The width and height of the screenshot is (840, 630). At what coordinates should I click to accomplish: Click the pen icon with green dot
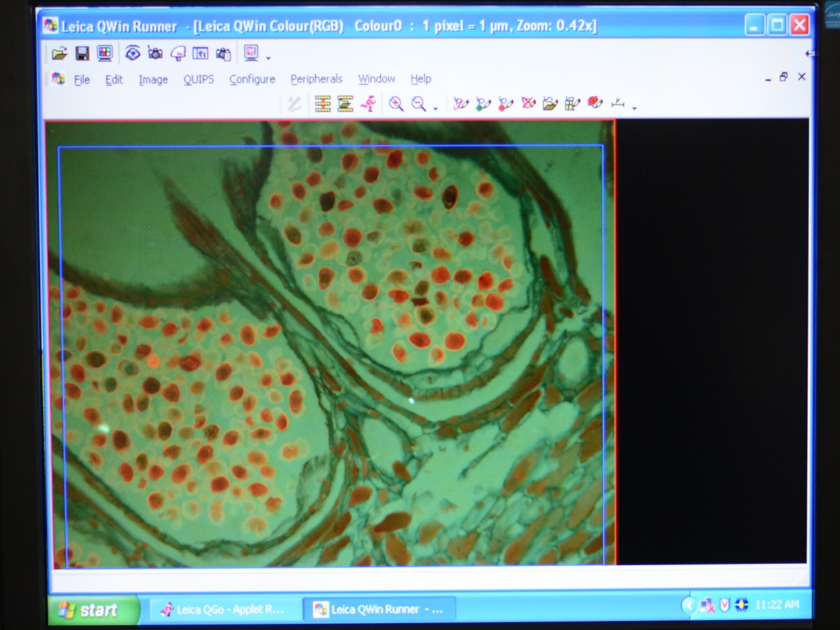(484, 104)
